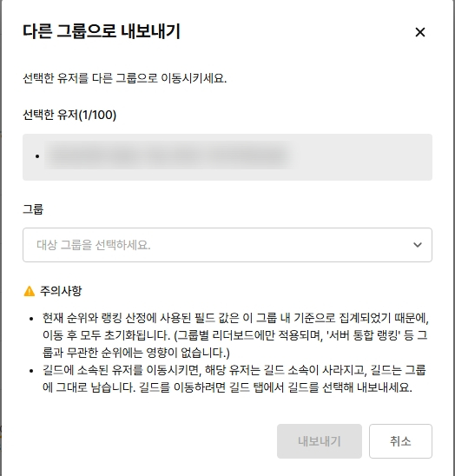
Task: Select the blurred user entry in list
Action: [168, 156]
